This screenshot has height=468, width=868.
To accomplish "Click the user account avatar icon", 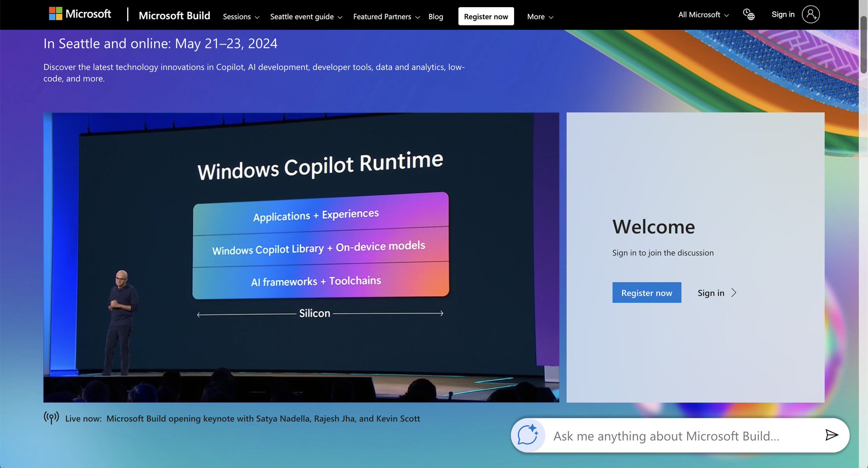I will [810, 14].
